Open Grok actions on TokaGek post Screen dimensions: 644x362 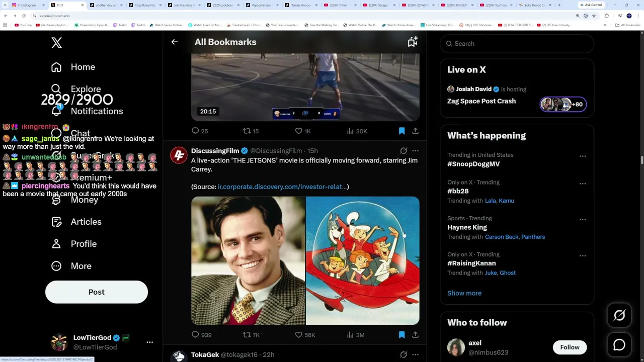point(404,355)
